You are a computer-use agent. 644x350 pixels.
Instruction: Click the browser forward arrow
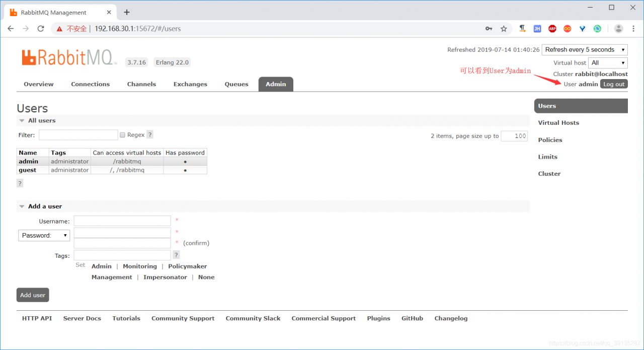[x=26, y=29]
